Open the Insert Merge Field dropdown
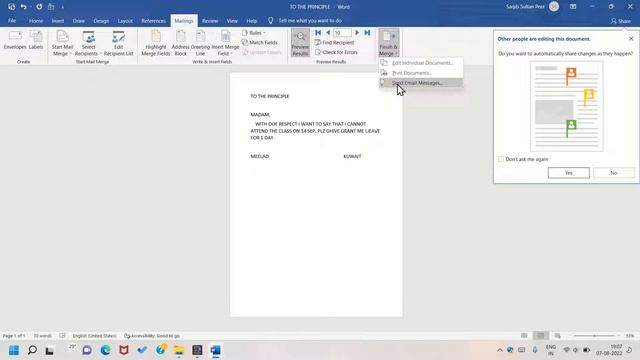Image resolution: width=640 pixels, height=360 pixels. point(225,43)
